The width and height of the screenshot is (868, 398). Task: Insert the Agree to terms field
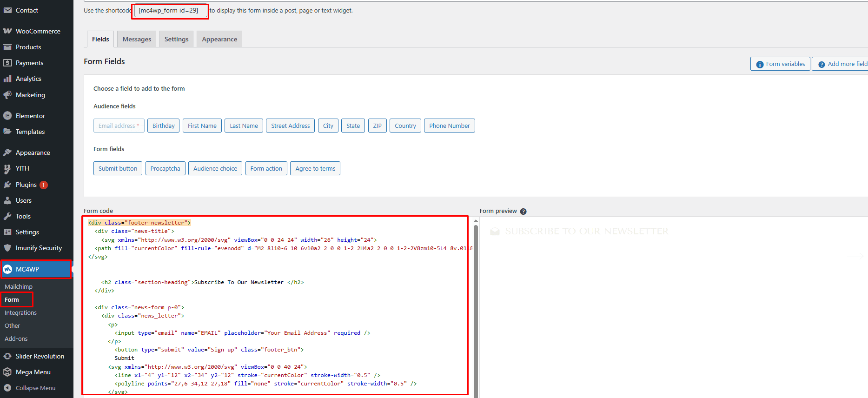pos(315,168)
